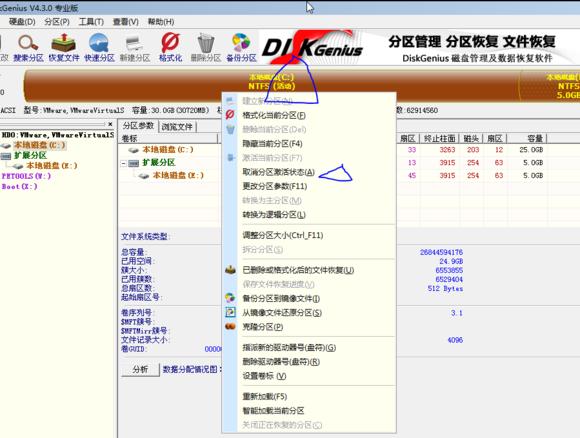Click the 恢复文件 toolbar icon

[x=64, y=48]
